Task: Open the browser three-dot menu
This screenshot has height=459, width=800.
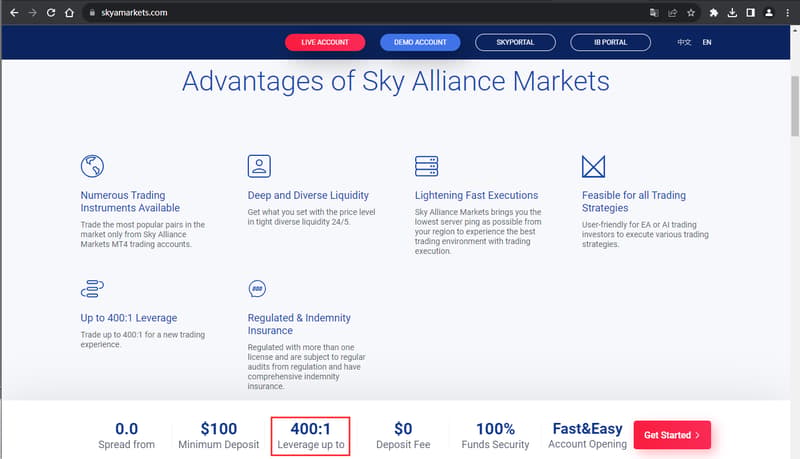Action: pyautogui.click(x=788, y=13)
